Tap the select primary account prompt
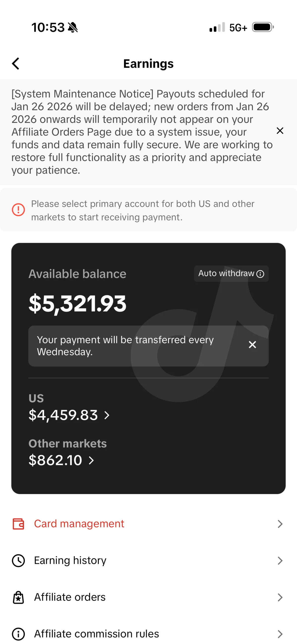 click(x=143, y=210)
